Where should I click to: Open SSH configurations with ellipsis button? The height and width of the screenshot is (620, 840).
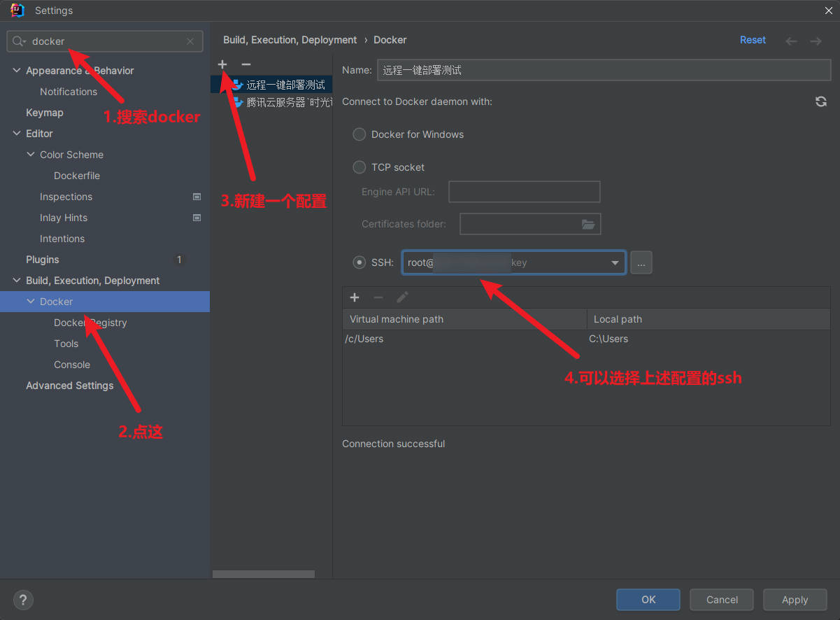tap(641, 262)
